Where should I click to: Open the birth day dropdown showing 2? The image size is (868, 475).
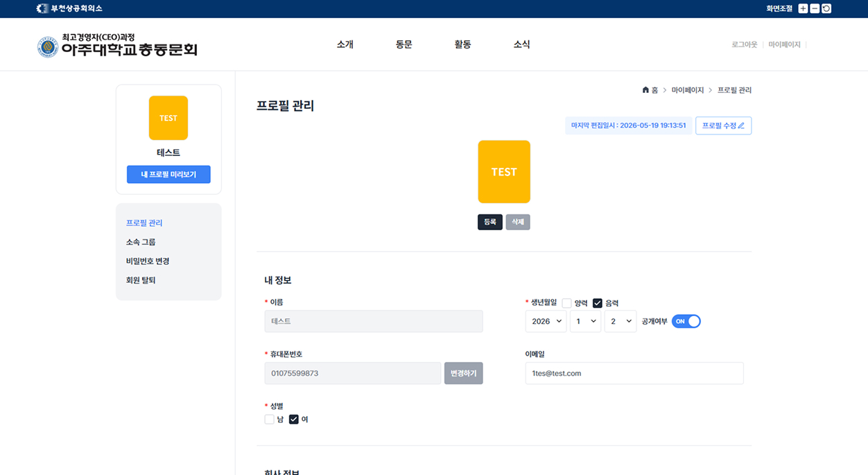(x=620, y=321)
